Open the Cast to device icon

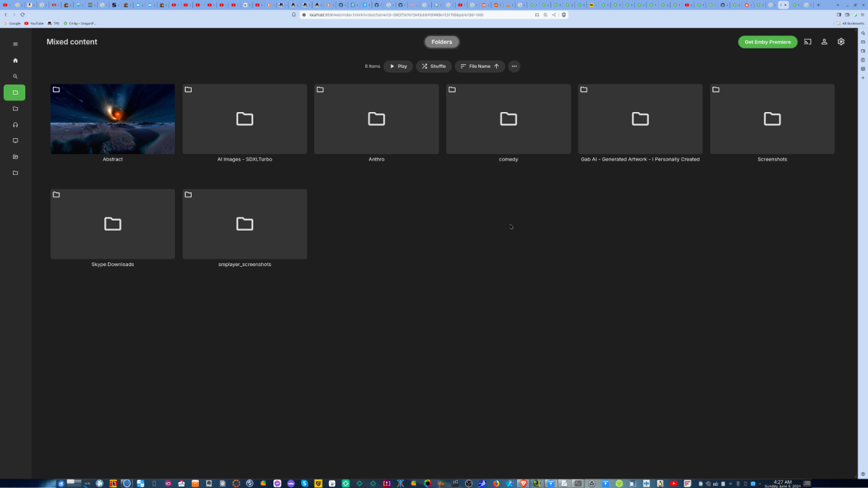pos(807,42)
